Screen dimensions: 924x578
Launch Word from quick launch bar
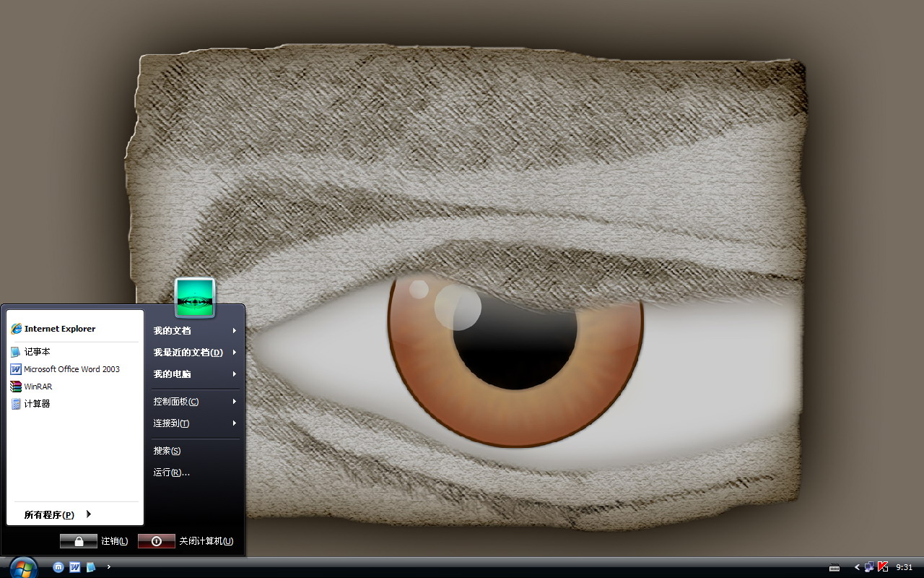tap(74, 567)
